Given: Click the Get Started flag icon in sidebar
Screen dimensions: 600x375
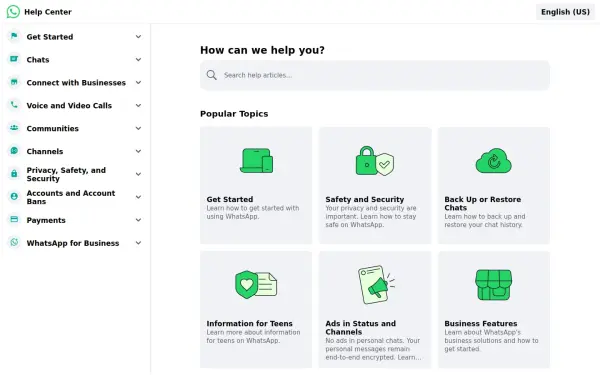Looking at the screenshot, I should point(14,36).
